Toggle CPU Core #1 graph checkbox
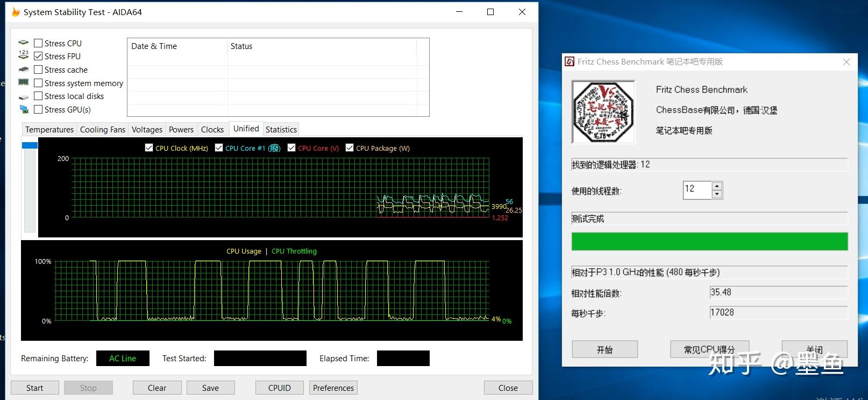 (x=219, y=148)
